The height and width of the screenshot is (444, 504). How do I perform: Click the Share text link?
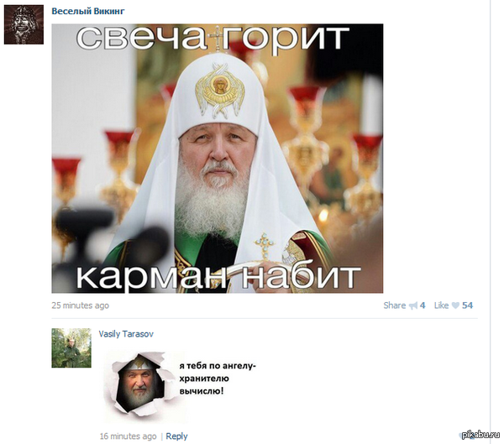pos(395,306)
